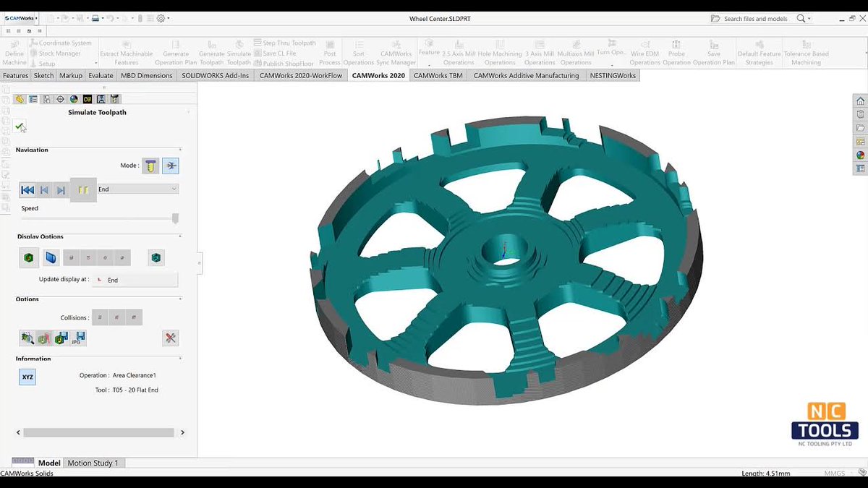Step back to previous toolpath move
The image size is (868, 488).
[x=44, y=189]
